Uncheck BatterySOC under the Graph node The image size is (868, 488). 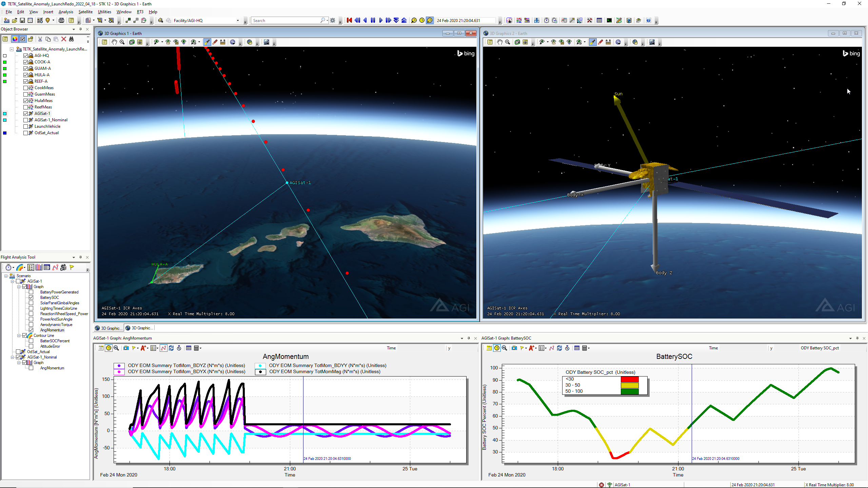[31, 297]
